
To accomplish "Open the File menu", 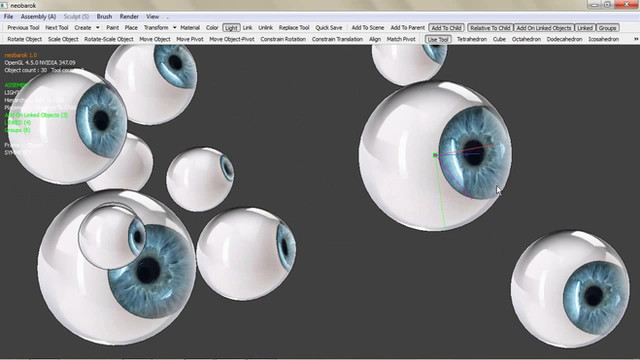I will point(9,17).
